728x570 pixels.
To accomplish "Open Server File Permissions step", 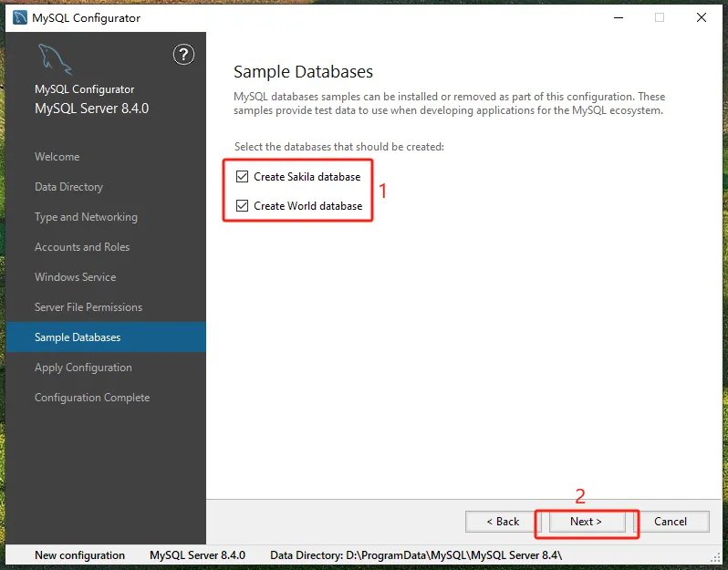I will [x=88, y=307].
